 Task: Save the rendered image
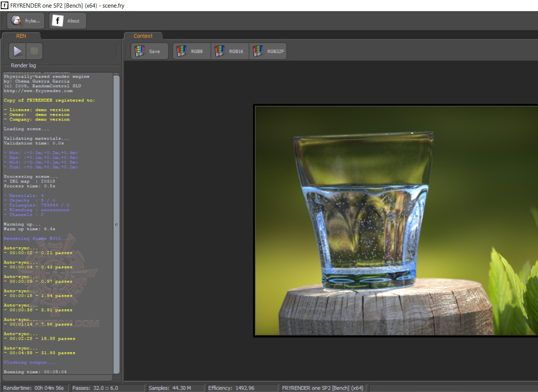click(x=149, y=51)
